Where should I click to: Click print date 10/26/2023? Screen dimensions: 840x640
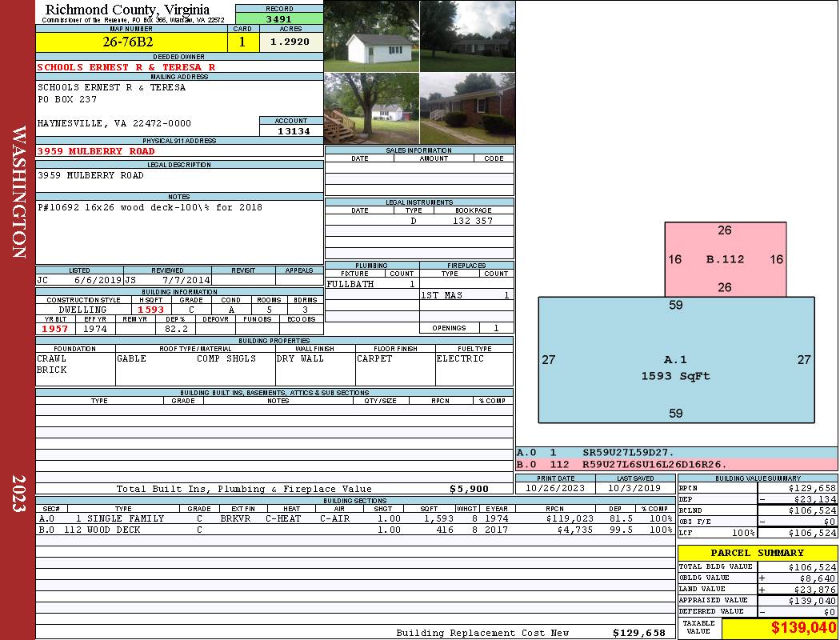[555, 488]
